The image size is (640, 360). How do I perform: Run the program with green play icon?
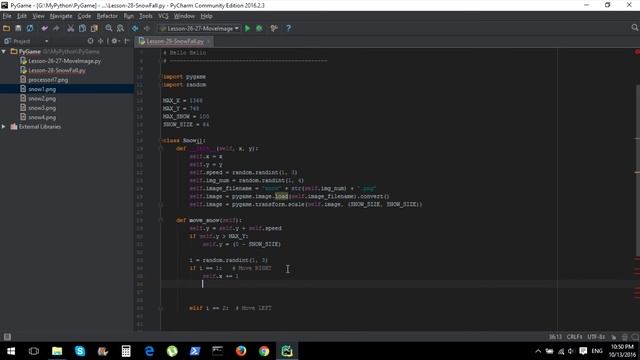tap(247, 28)
